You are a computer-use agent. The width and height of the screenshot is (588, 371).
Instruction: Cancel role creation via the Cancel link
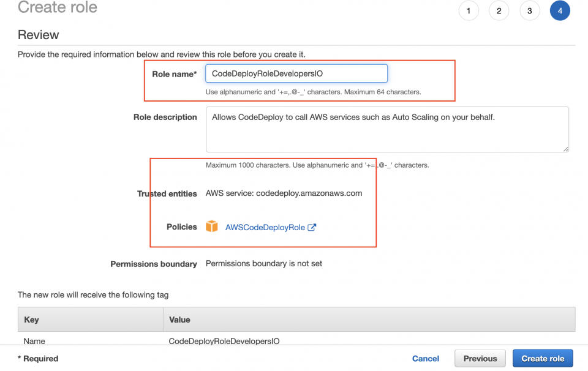[x=425, y=358]
